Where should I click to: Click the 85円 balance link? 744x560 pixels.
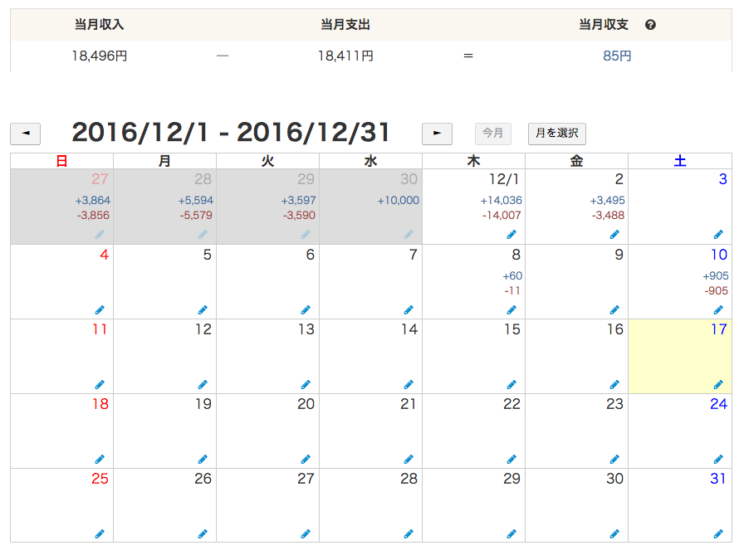point(617,56)
